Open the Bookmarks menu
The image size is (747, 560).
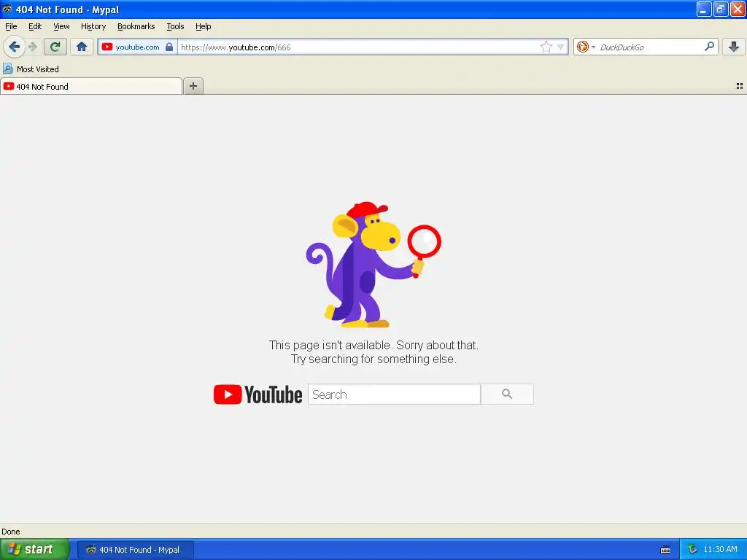pos(136,26)
